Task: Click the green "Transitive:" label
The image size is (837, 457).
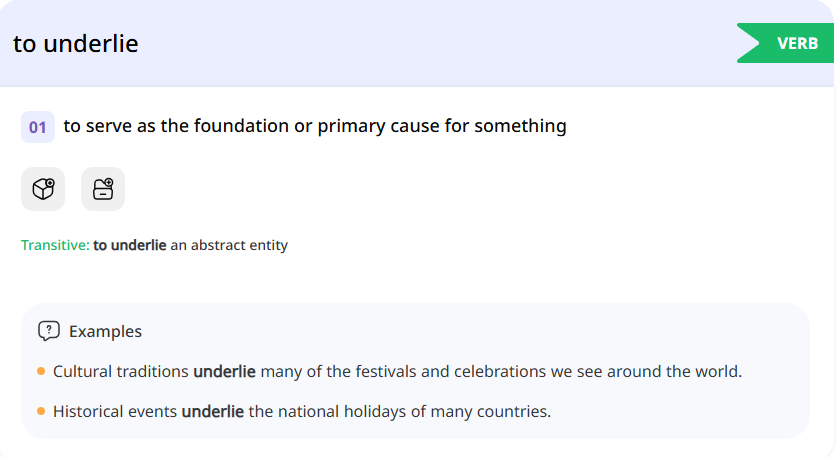Action: (x=55, y=245)
